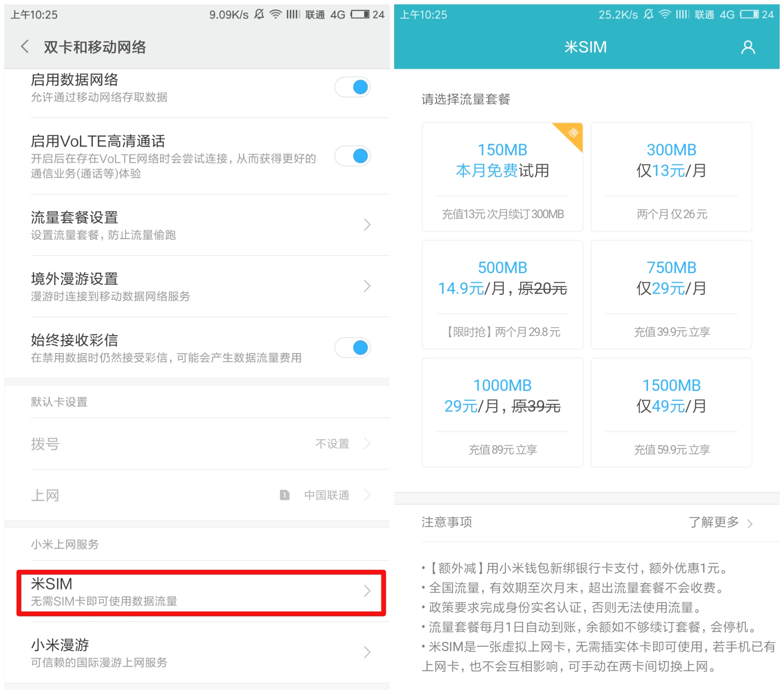Tap the SIM card 1 icon next to 中国联通

pos(284,495)
